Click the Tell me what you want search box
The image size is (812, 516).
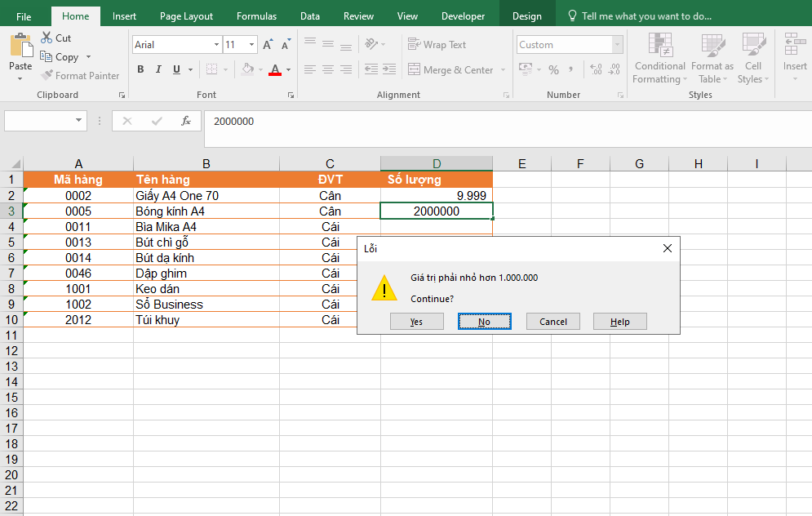pyautogui.click(x=646, y=16)
